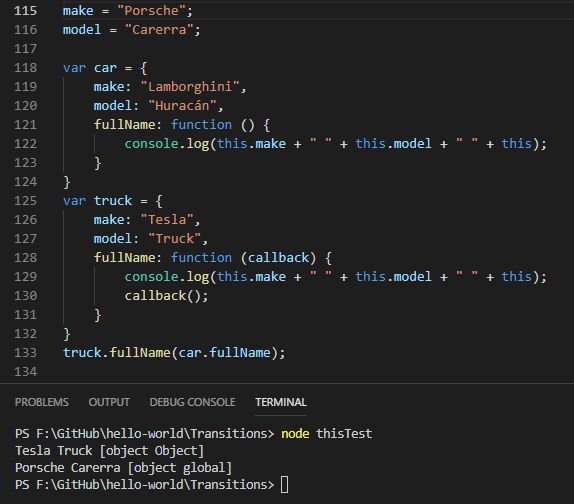Click the truck variable name declaration
574x504 pixels.
click(x=113, y=201)
